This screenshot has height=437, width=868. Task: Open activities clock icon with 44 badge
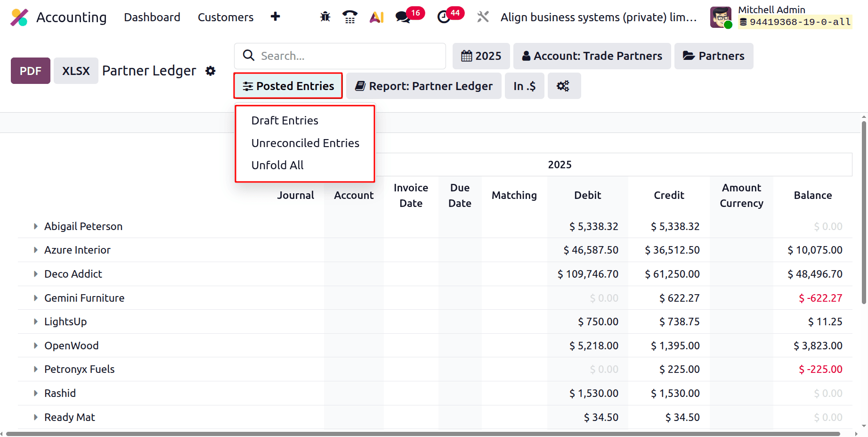[x=450, y=16]
